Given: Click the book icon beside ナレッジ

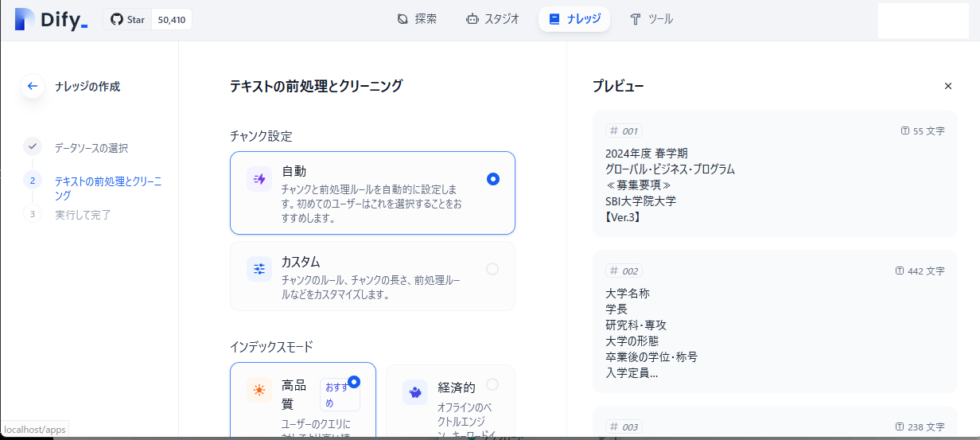Looking at the screenshot, I should 554,19.
